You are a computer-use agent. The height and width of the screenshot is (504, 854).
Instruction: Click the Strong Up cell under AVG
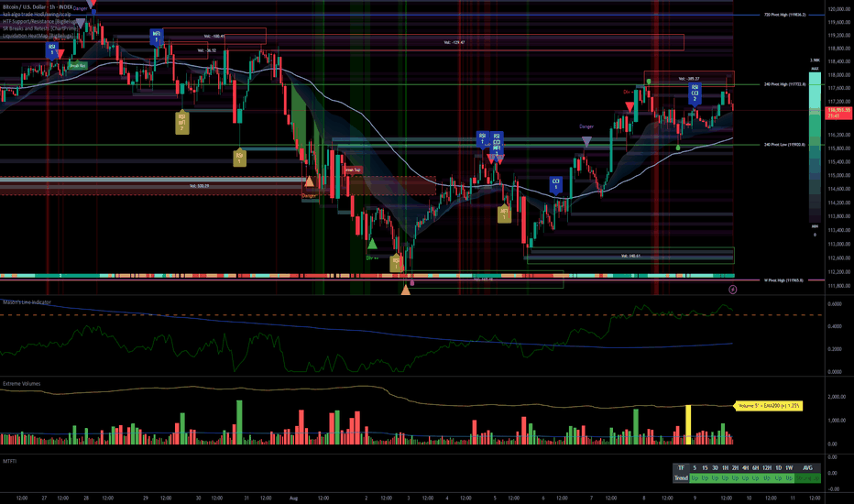point(807,478)
